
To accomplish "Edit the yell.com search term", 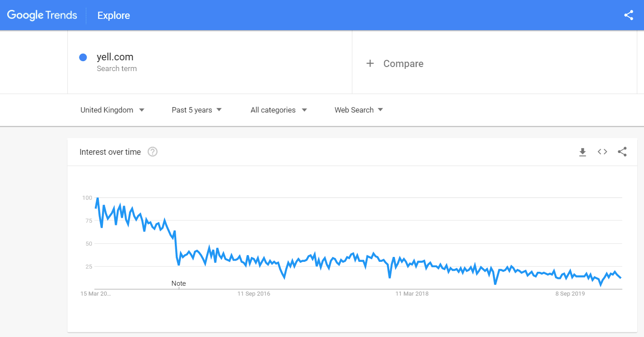I will click(115, 57).
